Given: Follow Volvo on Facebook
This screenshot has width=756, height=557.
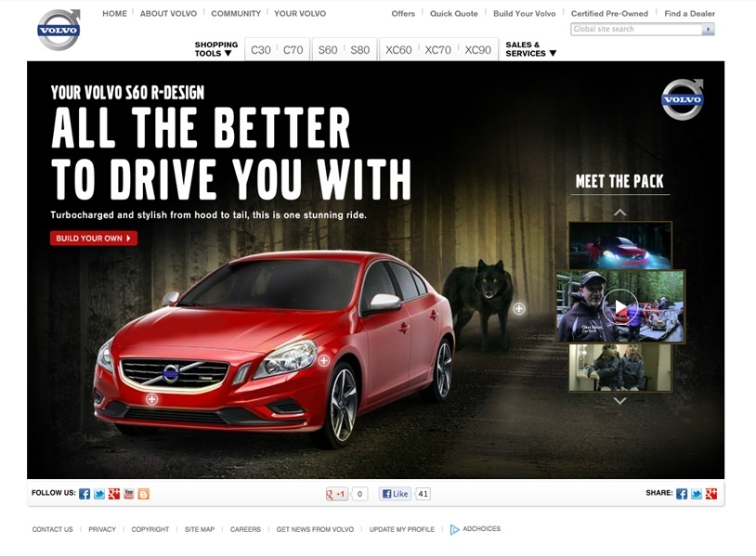Looking at the screenshot, I should pyautogui.click(x=85, y=493).
